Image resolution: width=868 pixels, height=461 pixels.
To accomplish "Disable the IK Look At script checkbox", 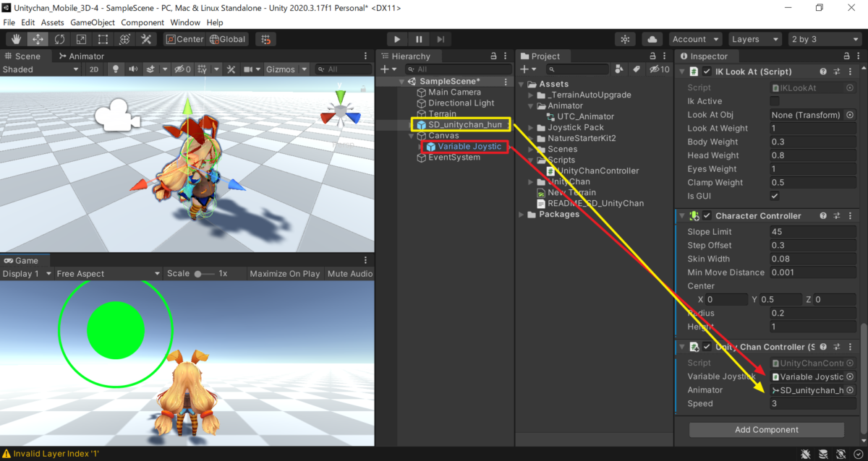I will (707, 72).
